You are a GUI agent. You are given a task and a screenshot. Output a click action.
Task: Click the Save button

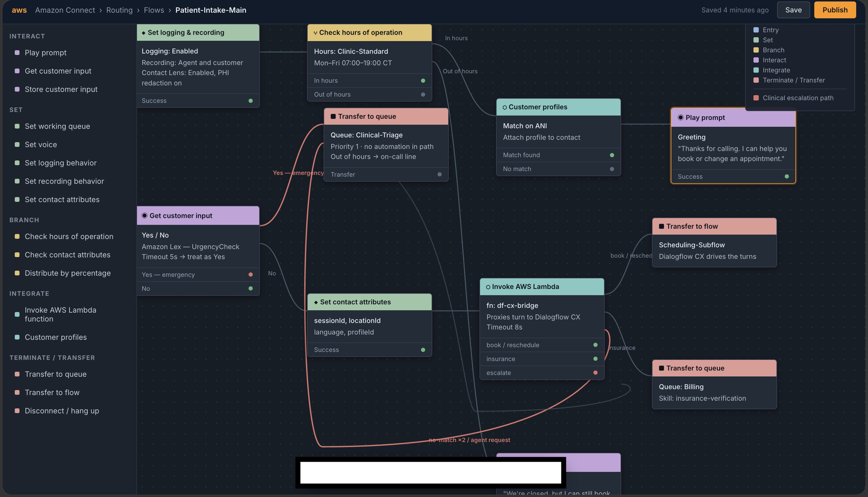pyautogui.click(x=793, y=10)
